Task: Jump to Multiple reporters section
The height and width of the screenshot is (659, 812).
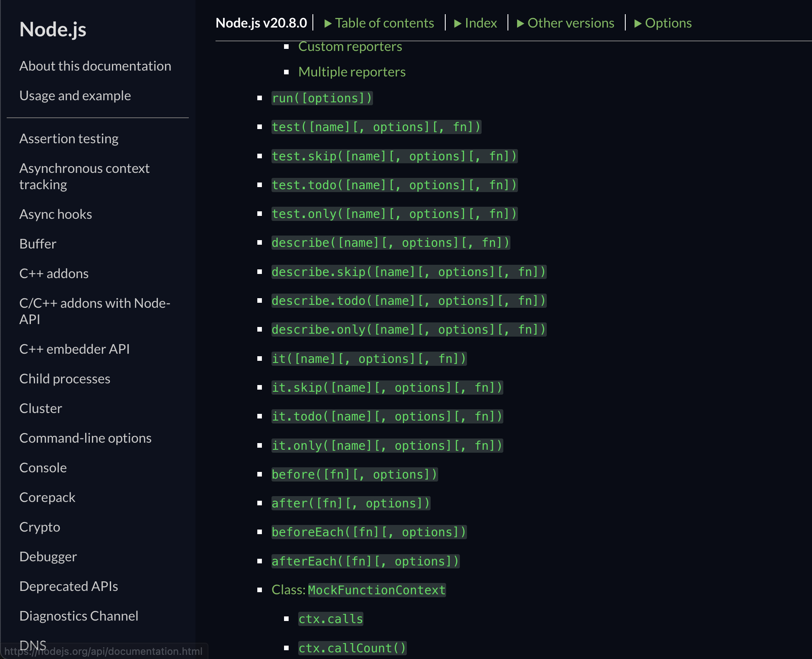Action: [x=352, y=72]
